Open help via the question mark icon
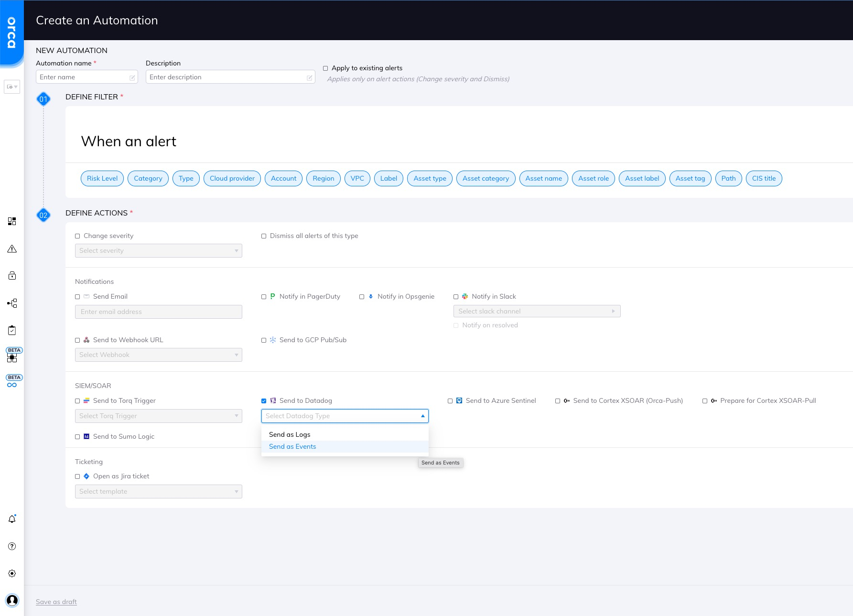Viewport: 853px width, 616px height. click(12, 546)
